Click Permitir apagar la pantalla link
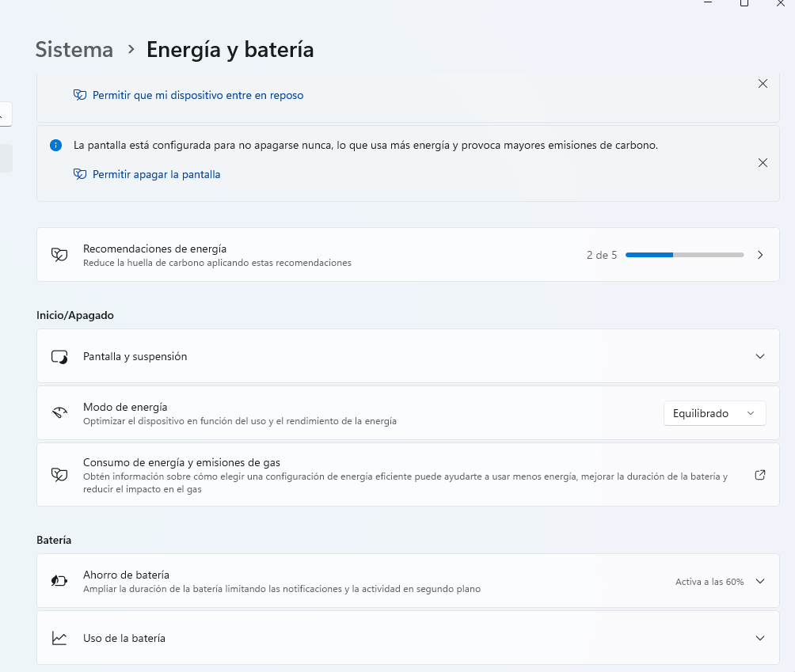This screenshot has height=672, width=795. (156, 174)
